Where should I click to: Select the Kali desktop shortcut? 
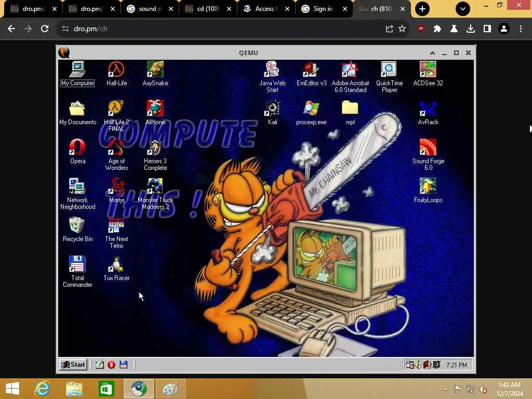pos(272,113)
